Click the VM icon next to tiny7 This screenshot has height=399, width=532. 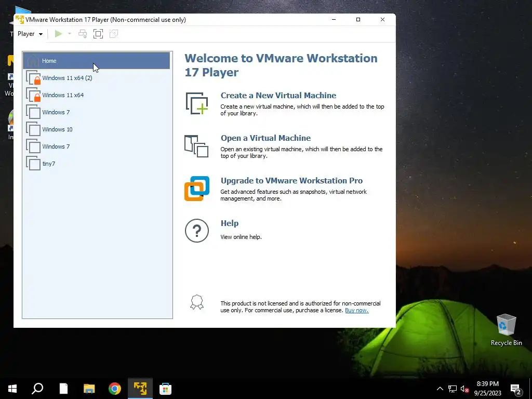[33, 163]
